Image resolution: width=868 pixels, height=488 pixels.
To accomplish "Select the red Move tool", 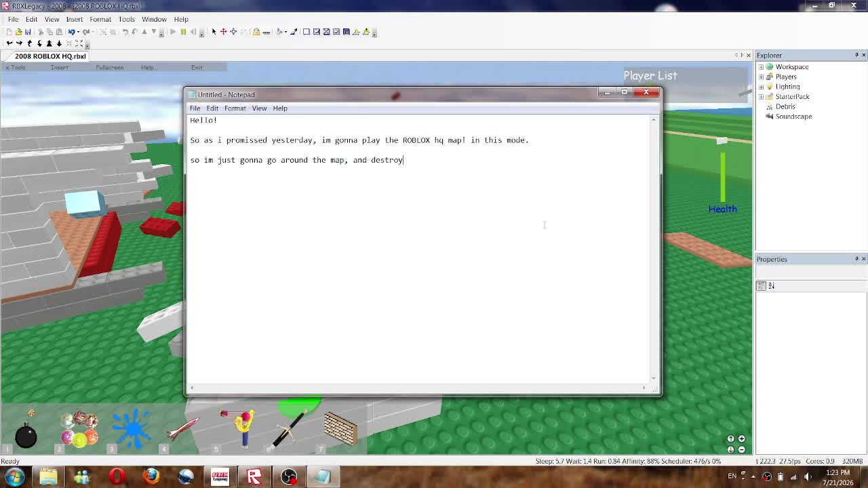I will tap(223, 32).
